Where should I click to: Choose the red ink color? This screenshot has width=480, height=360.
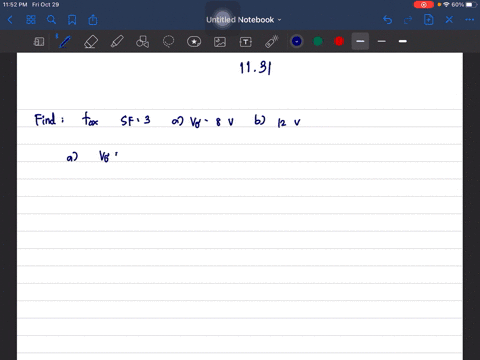(339, 41)
